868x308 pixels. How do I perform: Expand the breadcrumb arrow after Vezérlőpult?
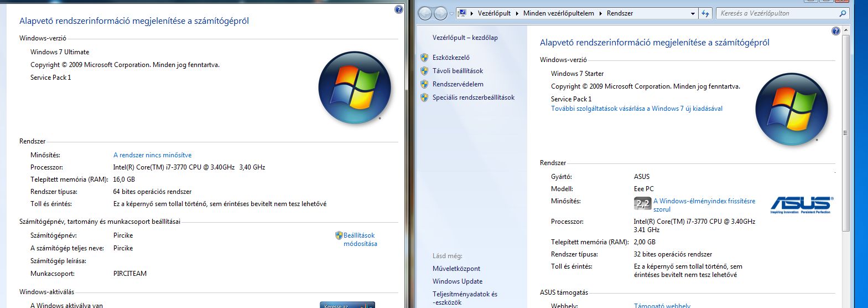coord(517,13)
